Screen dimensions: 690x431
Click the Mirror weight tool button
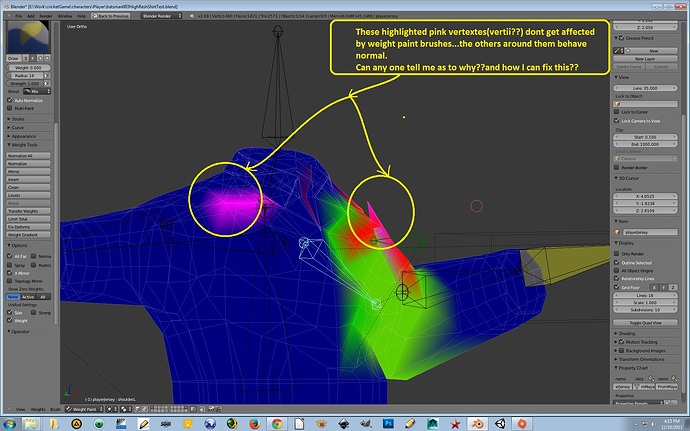(x=28, y=172)
